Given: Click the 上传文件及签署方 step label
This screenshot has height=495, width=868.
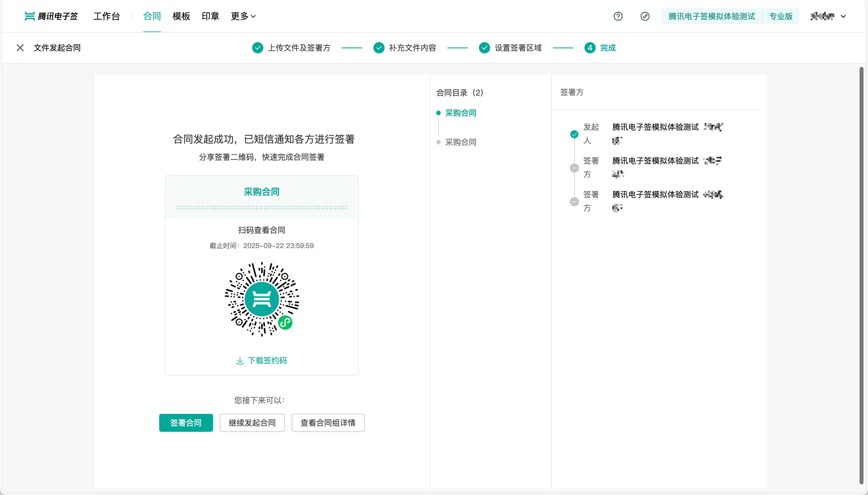Looking at the screenshot, I should [299, 48].
